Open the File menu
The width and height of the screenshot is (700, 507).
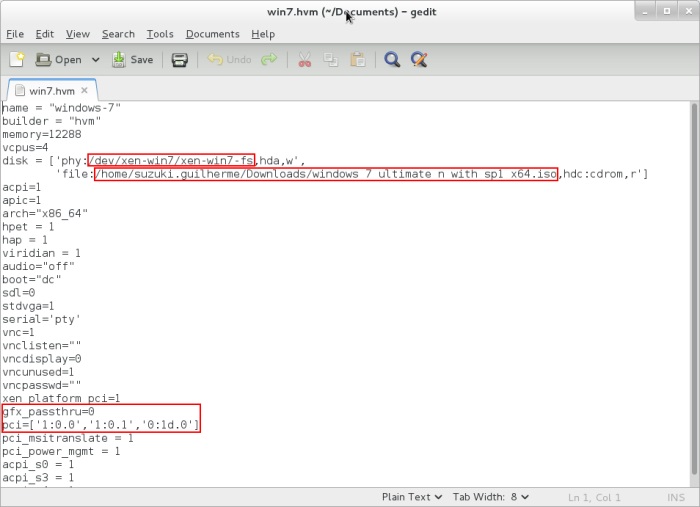[15, 34]
